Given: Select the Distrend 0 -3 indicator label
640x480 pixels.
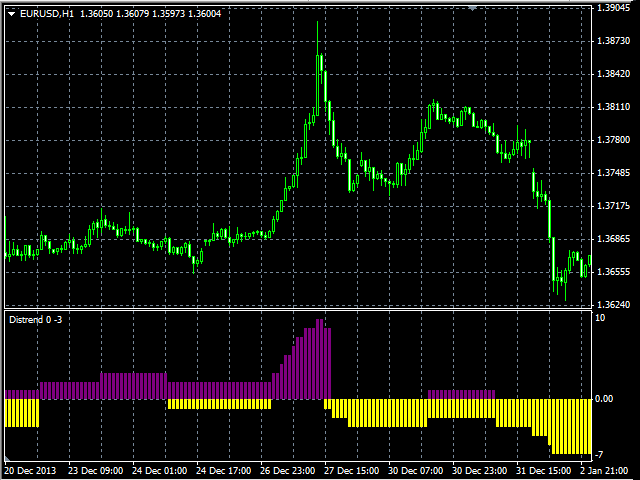Looking at the screenshot, I should click(x=36, y=320).
